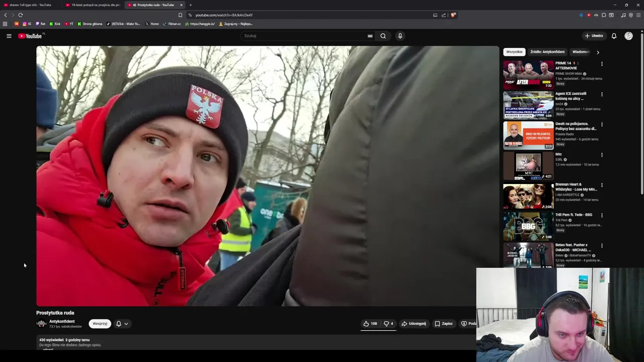Click the Wesprzyj support button
The image size is (644, 362).
point(100,324)
